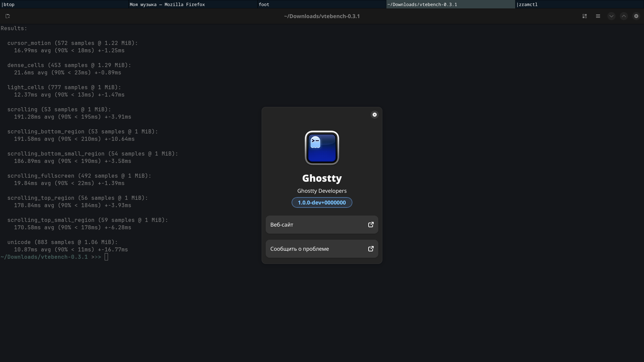Switch to the zramctl window tab
The height and width of the screenshot is (362, 644).
pos(580,4)
